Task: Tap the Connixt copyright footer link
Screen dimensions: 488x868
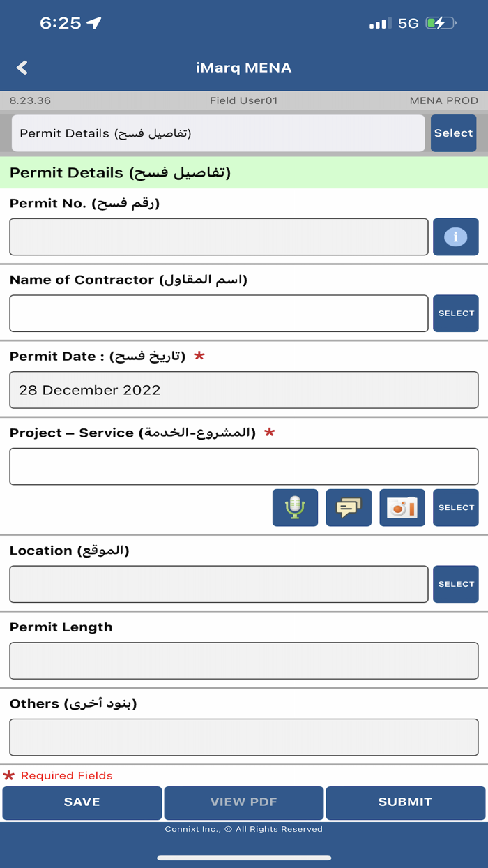Action: pyautogui.click(x=243, y=829)
